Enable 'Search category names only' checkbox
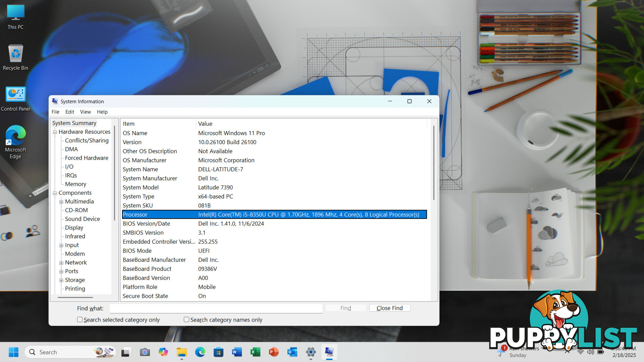 pyautogui.click(x=186, y=320)
